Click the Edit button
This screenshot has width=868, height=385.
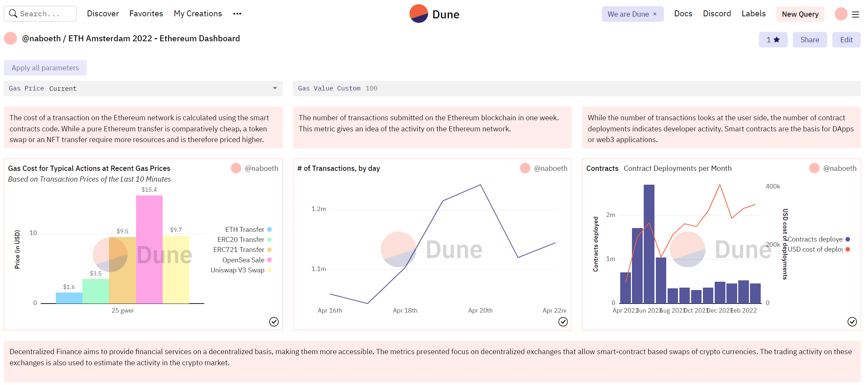point(847,40)
